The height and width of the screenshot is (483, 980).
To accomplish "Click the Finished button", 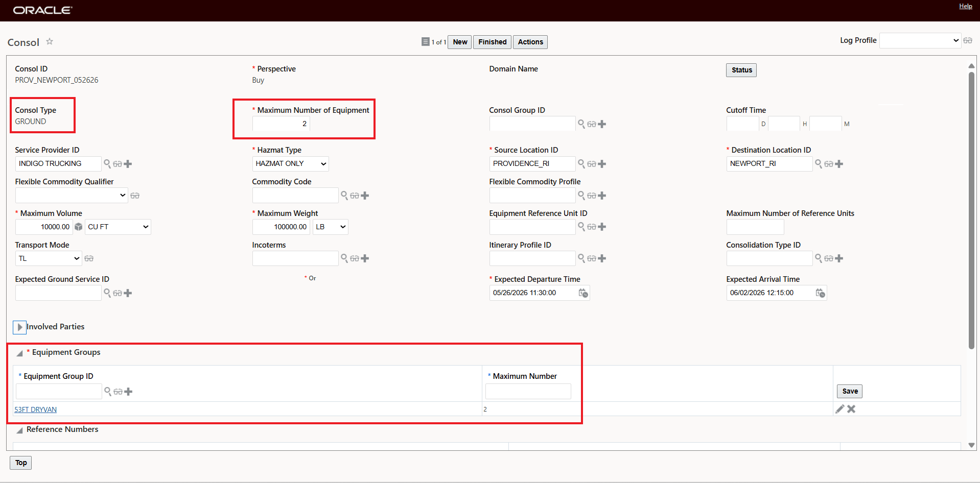I will point(493,42).
